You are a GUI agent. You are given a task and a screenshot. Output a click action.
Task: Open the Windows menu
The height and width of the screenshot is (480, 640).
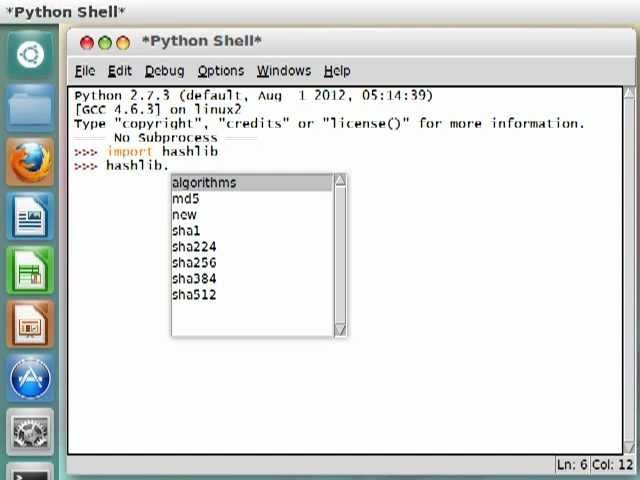[x=283, y=71]
